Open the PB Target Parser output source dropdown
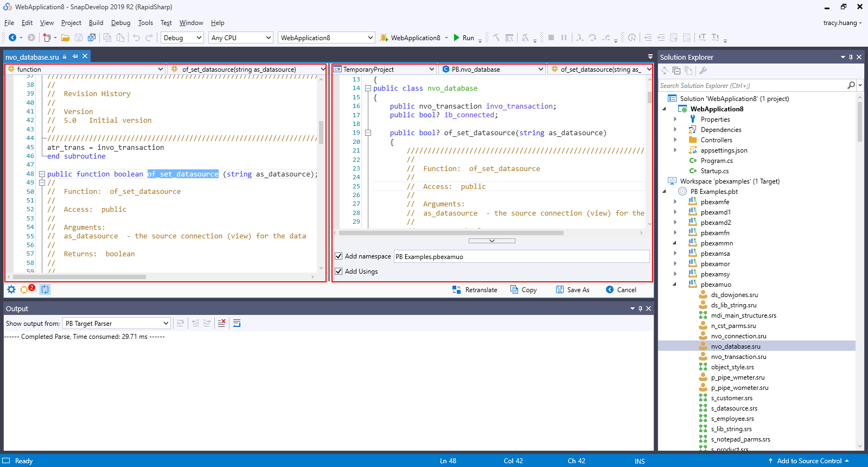Image resolution: width=868 pixels, height=467 pixels. 117,323
